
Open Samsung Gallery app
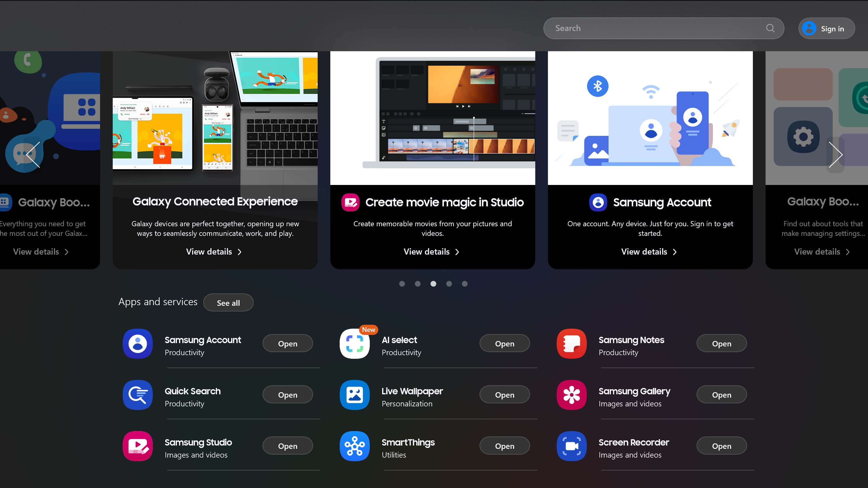(721, 394)
